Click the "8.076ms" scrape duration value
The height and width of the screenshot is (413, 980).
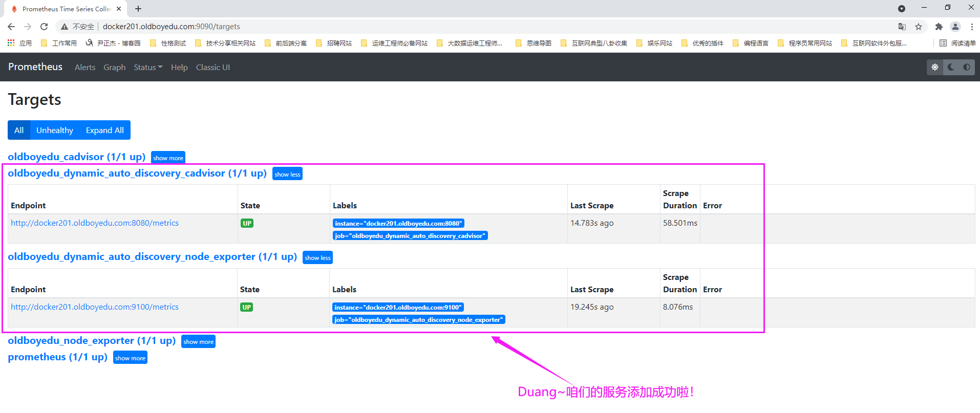coord(678,307)
